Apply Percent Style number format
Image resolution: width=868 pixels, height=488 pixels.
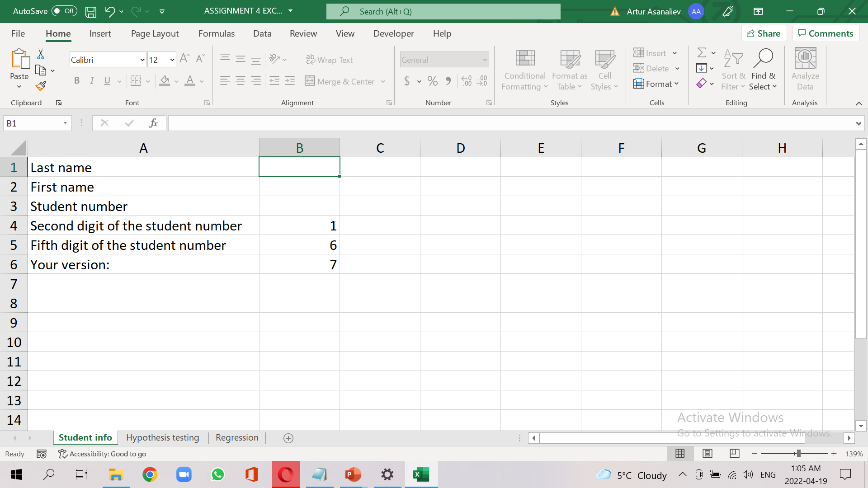432,81
